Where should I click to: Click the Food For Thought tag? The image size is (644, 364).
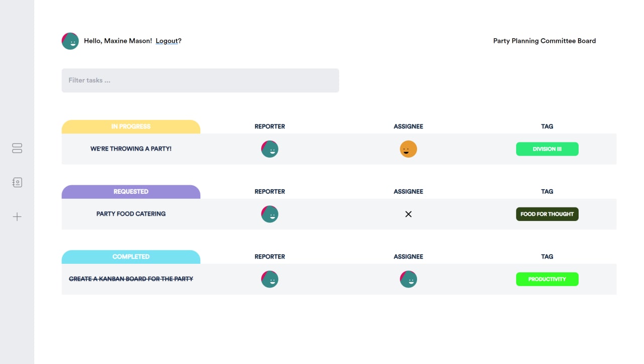coord(547,214)
